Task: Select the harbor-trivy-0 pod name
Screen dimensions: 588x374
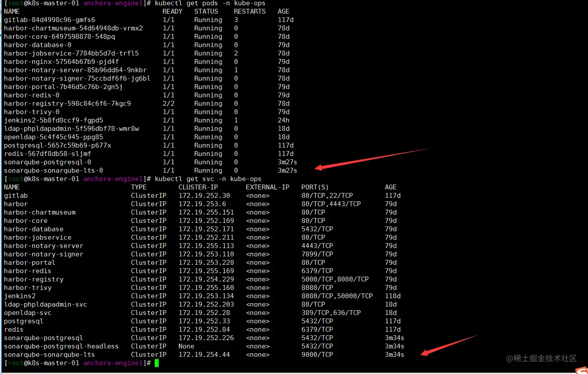Action: point(32,112)
